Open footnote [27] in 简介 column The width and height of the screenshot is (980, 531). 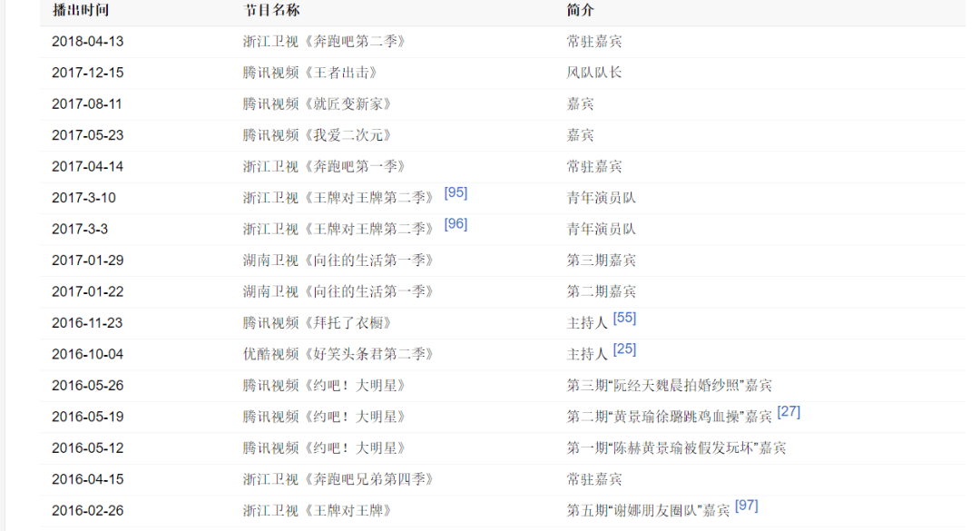[x=789, y=411]
